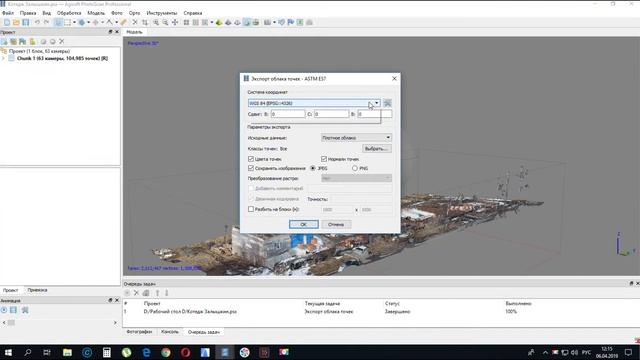Open the source data dropdown
Viewport: 640px width, 360px height.
356,138
